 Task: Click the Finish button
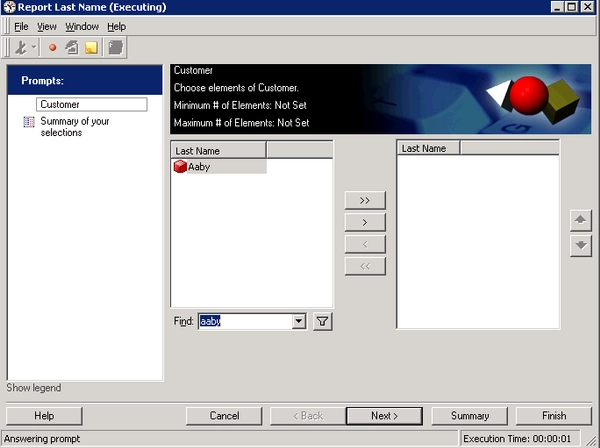coord(554,416)
